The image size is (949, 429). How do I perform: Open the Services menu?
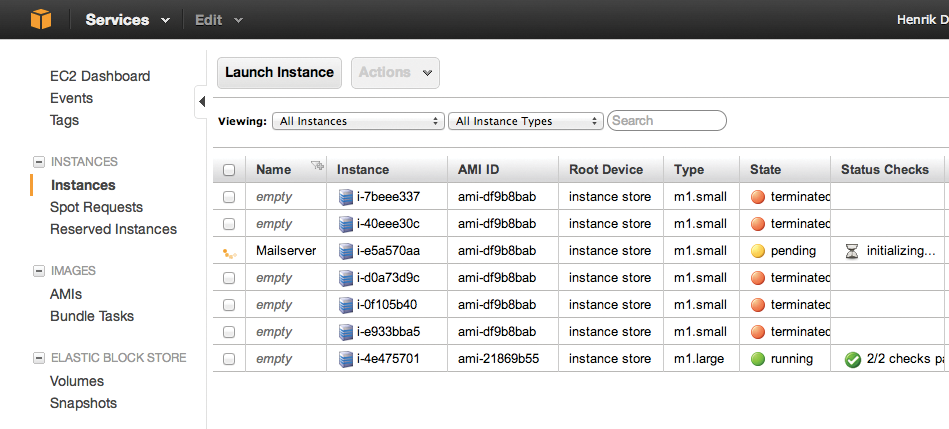(x=127, y=20)
